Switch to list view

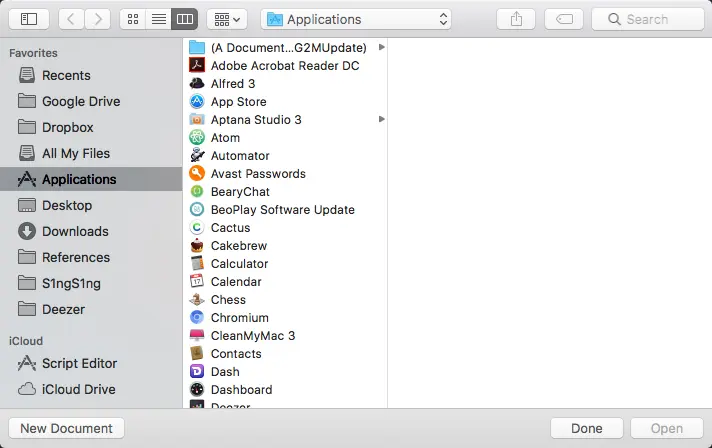(158, 19)
